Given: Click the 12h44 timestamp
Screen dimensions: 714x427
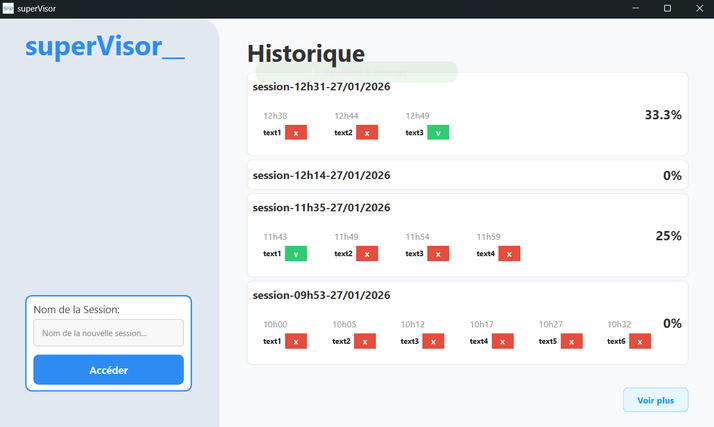Looking at the screenshot, I should pos(346,116).
